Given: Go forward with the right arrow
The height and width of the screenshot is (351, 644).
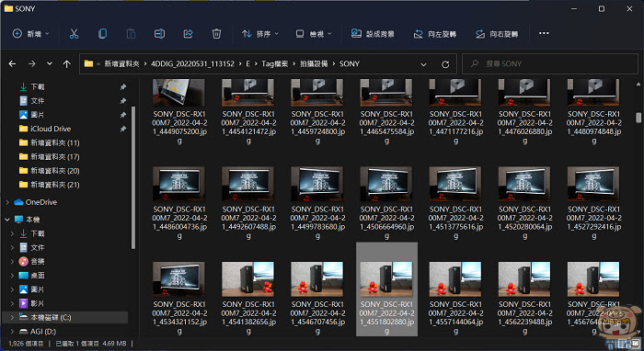Looking at the screenshot, I should (x=31, y=64).
